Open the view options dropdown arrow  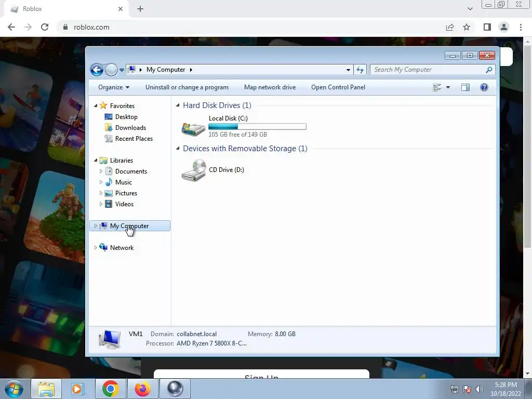click(448, 87)
